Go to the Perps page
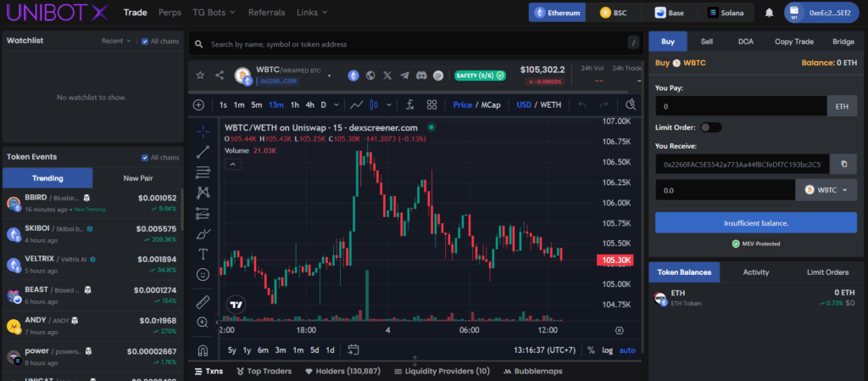The width and height of the screenshot is (868, 381). tap(170, 12)
